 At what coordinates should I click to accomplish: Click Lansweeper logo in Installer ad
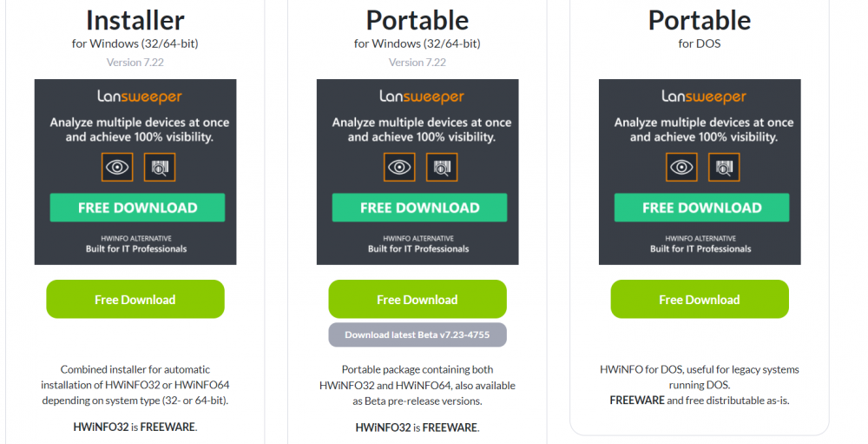(140, 96)
